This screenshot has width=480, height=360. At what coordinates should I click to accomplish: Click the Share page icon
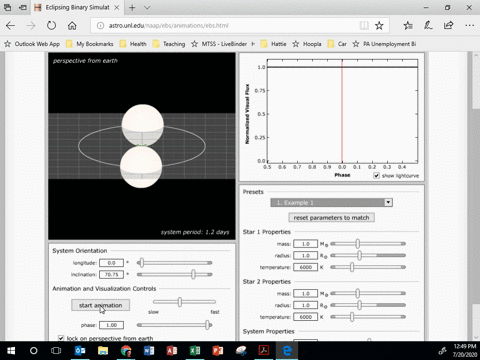tap(448, 25)
